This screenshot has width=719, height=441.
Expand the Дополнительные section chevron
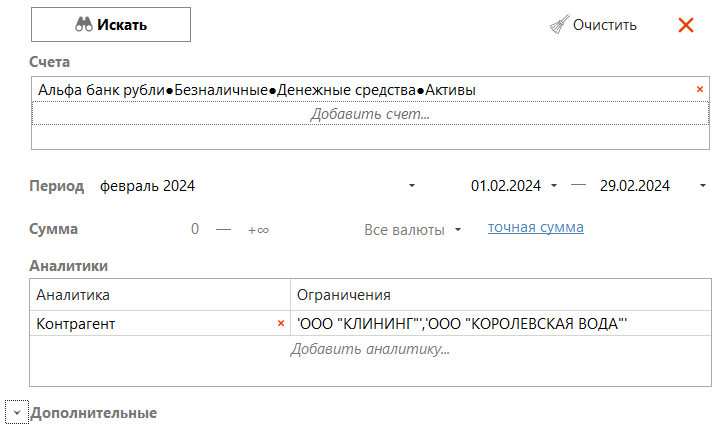tap(16, 413)
